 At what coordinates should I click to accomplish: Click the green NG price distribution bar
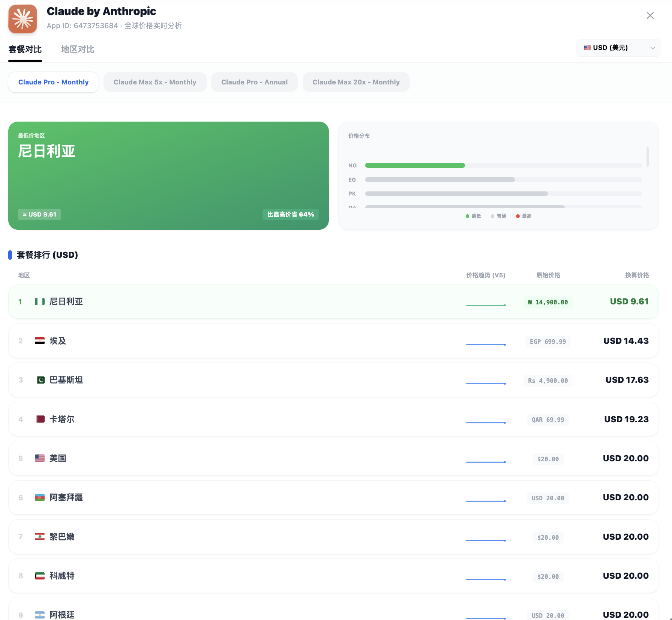(x=415, y=166)
